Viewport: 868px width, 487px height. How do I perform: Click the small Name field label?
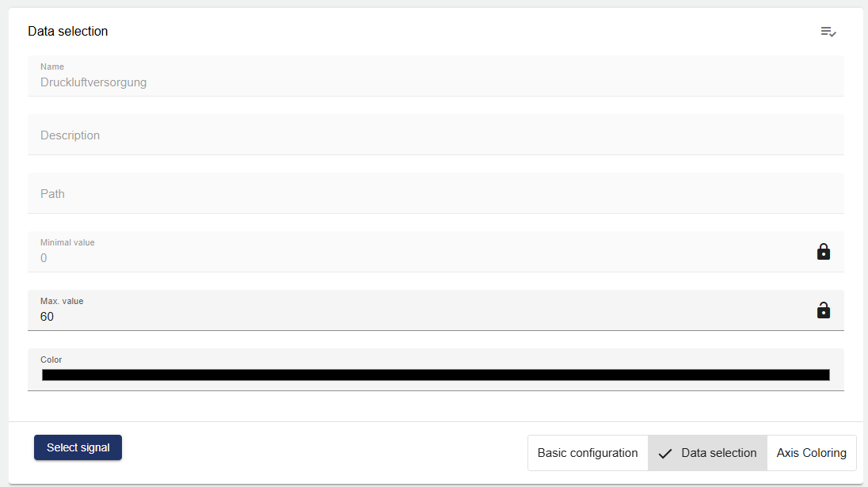point(52,67)
